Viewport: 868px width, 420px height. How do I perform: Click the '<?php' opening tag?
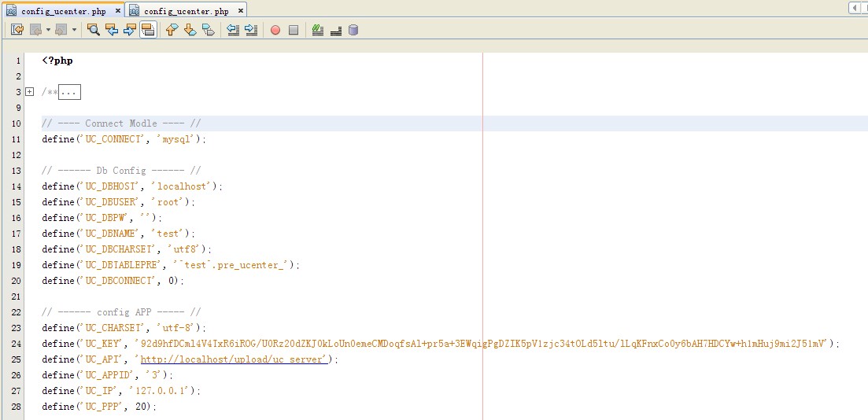(x=57, y=61)
